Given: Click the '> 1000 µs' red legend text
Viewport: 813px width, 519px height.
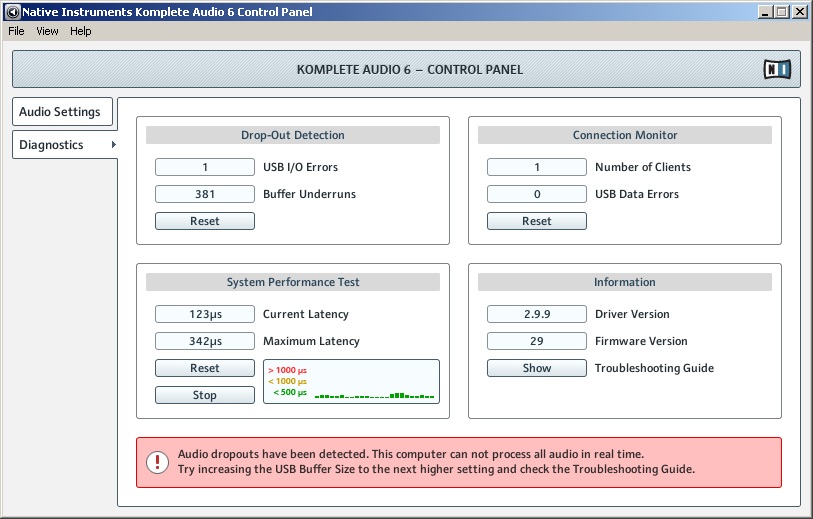Looking at the screenshot, I should [287, 370].
